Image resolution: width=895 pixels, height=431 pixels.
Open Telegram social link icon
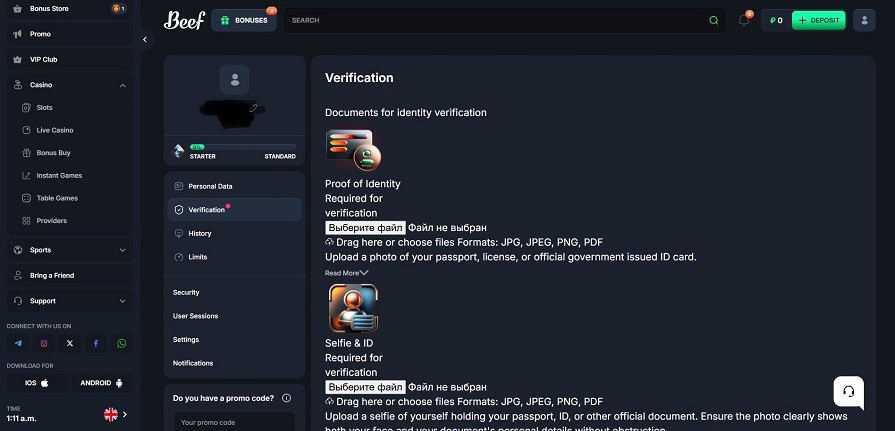[17, 343]
